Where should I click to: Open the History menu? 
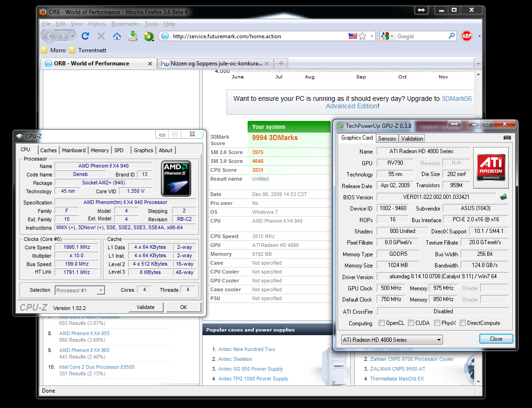coord(97,24)
